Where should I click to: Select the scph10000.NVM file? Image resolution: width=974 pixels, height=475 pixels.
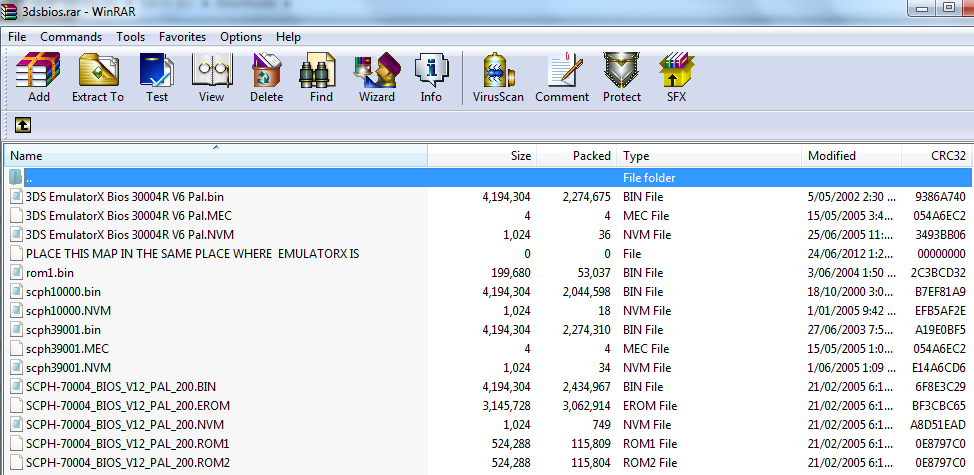point(69,310)
